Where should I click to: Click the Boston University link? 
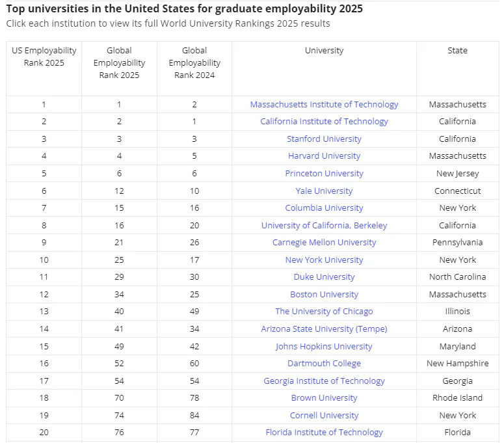pyautogui.click(x=324, y=295)
